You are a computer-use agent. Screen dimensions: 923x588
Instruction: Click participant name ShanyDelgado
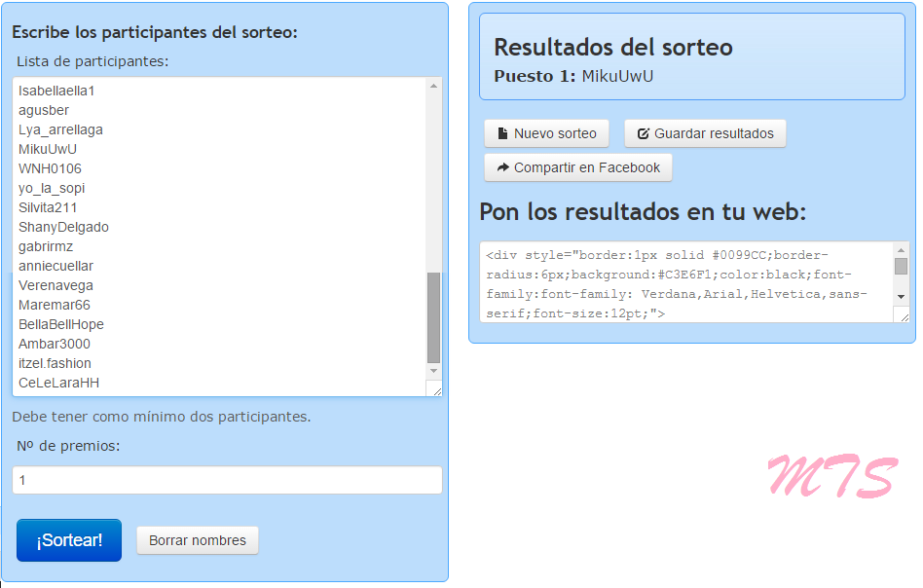63,227
